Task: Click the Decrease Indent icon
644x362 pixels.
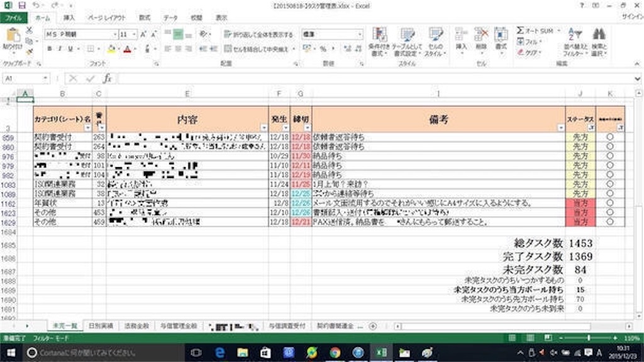Action: coord(203,49)
